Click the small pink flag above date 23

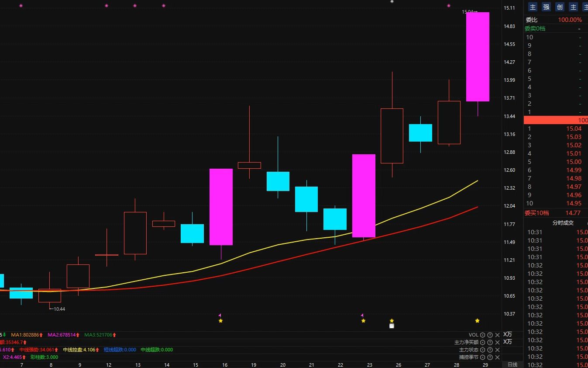point(362,315)
